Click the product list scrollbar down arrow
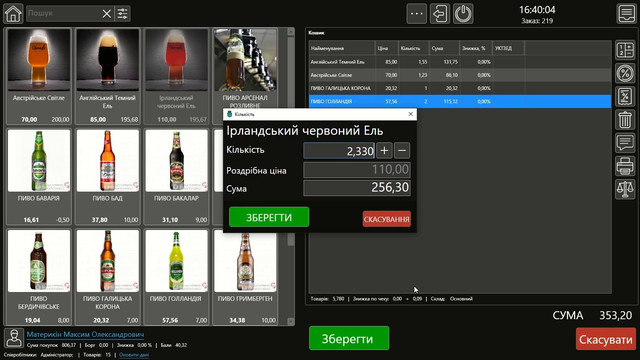Image resolution: width=640 pixels, height=360 pixels. [x=291, y=321]
